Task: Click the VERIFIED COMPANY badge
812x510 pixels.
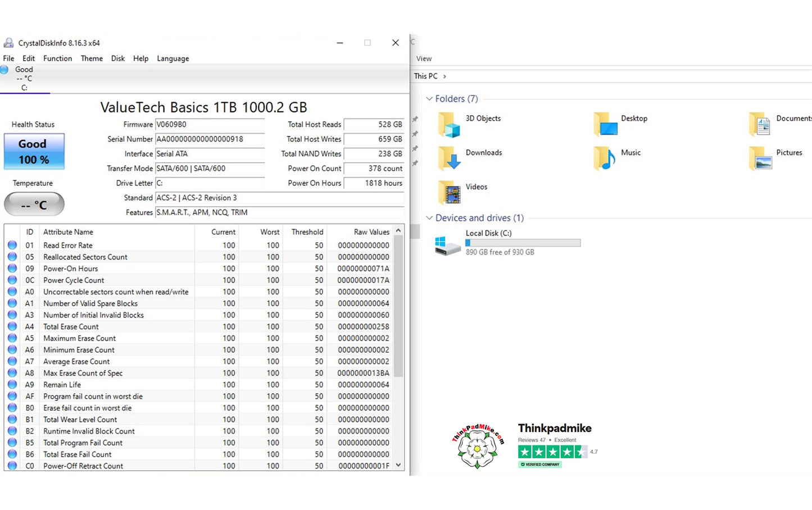Action: click(x=539, y=465)
